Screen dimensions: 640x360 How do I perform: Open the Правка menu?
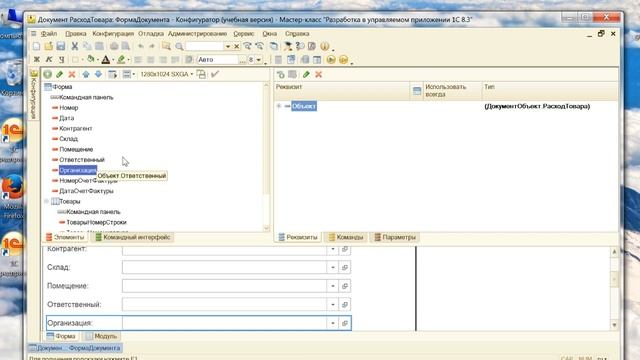click(76, 33)
